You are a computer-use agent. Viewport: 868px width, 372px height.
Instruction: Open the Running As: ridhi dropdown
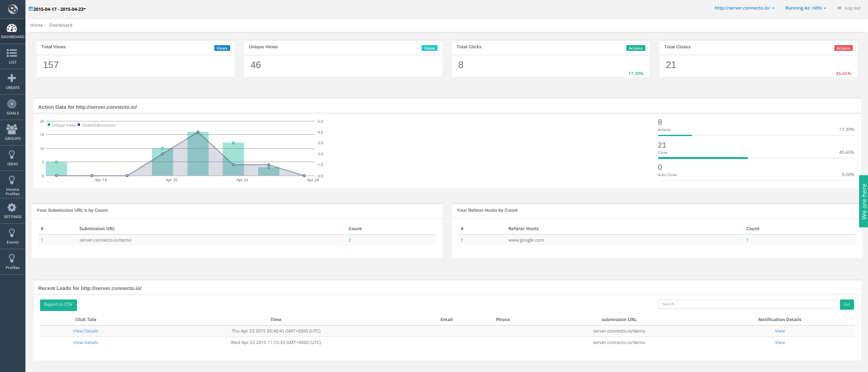coord(805,8)
